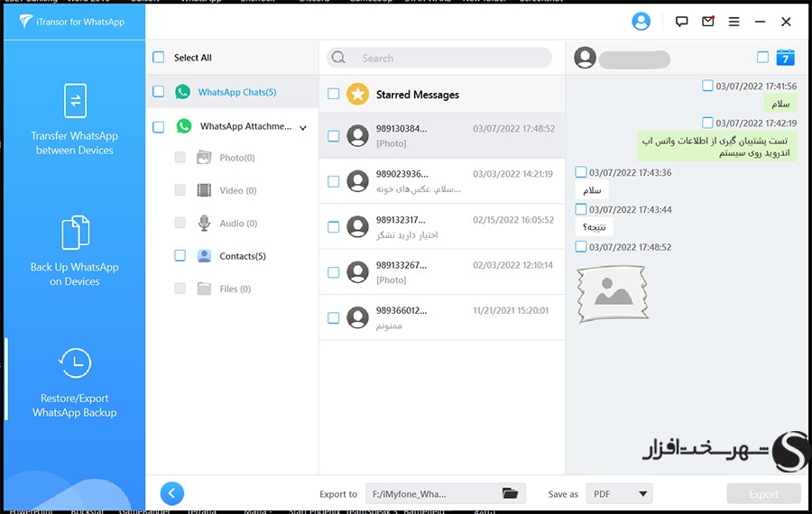Tick the Contacts(5) checkbox
This screenshot has width=812, height=514.
180,256
